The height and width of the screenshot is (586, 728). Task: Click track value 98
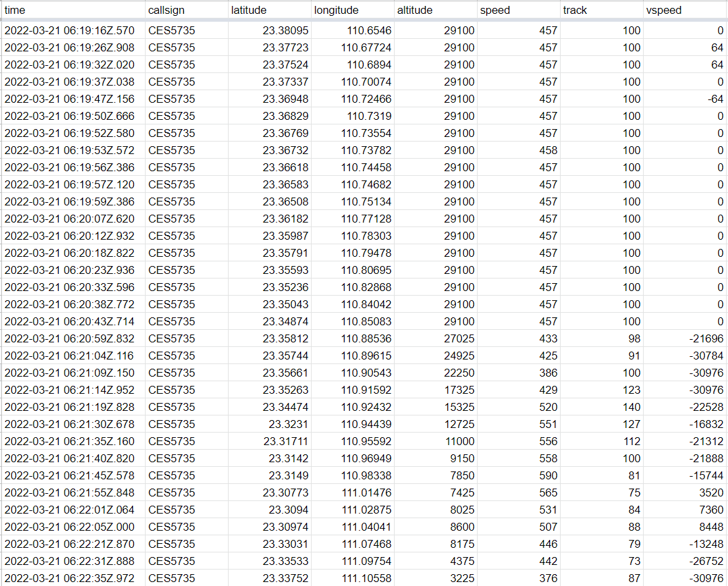(x=634, y=338)
